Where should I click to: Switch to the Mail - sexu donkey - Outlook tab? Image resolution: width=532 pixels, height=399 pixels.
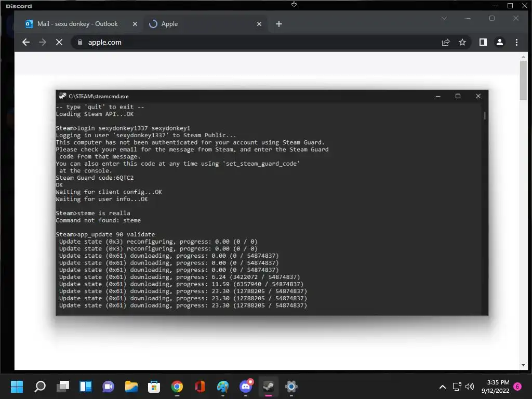coord(77,24)
